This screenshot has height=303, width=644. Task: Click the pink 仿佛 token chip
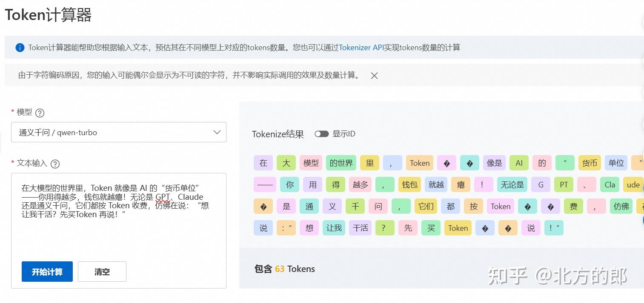point(621,206)
